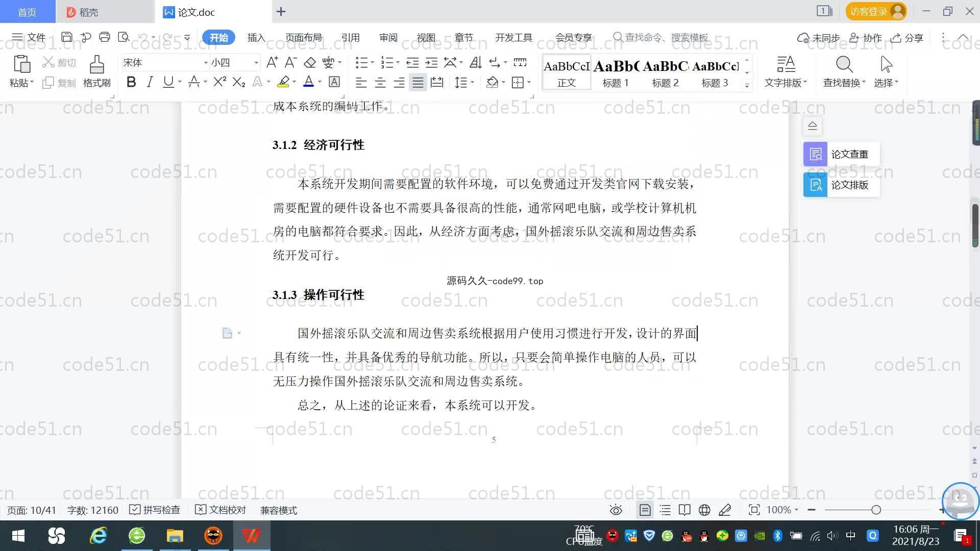Screen dimensions: 980x551
Task: Click the font color swatch
Action: coord(308,82)
